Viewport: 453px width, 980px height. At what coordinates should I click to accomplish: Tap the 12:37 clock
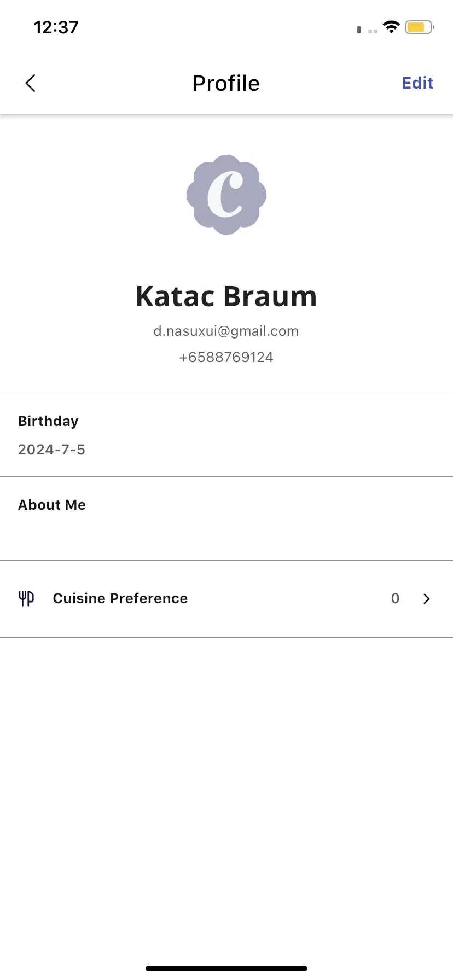point(56,27)
